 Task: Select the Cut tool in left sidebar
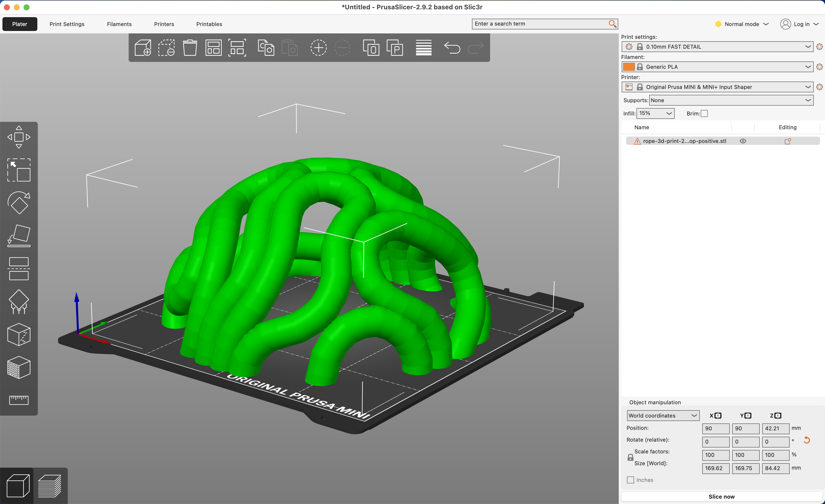[19, 268]
